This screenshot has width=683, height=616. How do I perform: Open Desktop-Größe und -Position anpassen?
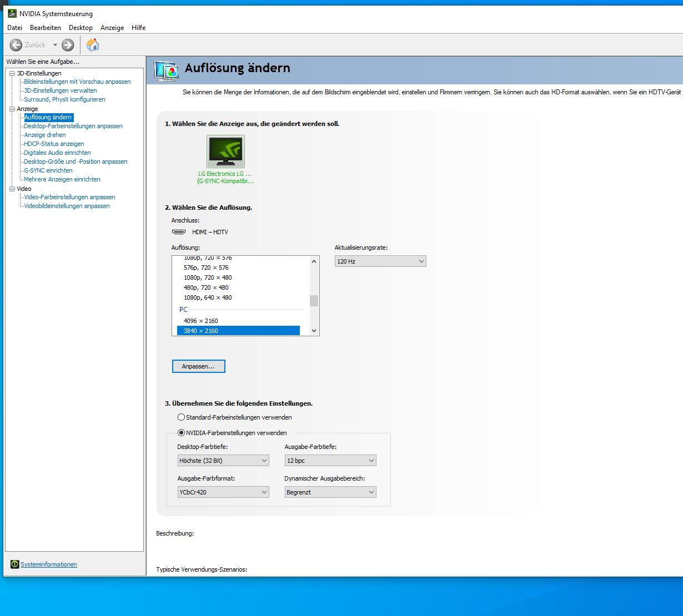76,161
